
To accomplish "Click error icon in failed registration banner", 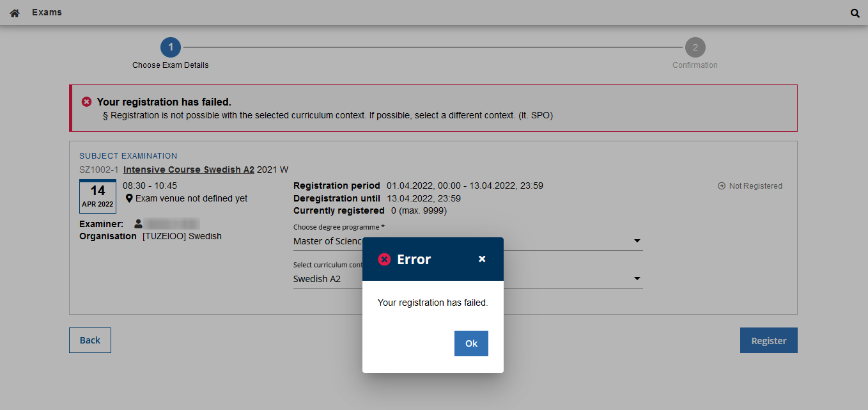I will click(86, 102).
